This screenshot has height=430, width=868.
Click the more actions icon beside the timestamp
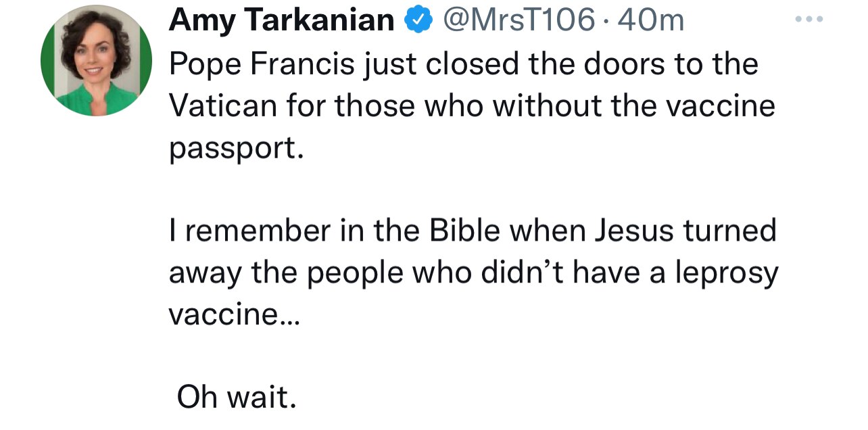point(809,19)
